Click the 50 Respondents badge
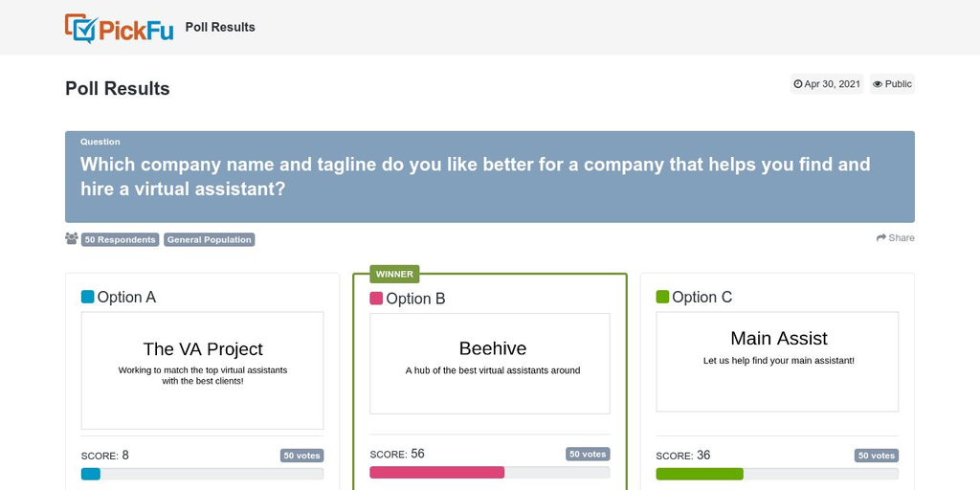Viewport: 980px width, 490px height. point(120,239)
